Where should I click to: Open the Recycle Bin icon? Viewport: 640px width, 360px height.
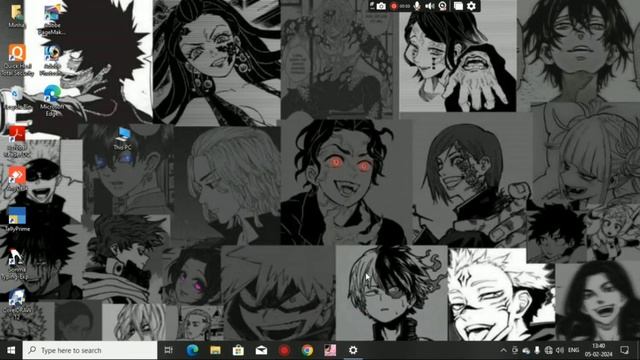click(x=17, y=98)
